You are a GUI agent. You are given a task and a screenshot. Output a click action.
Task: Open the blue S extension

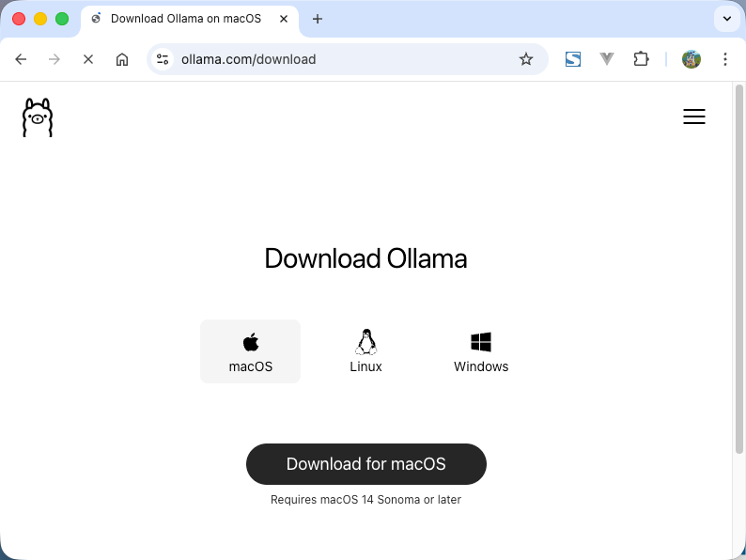[573, 59]
